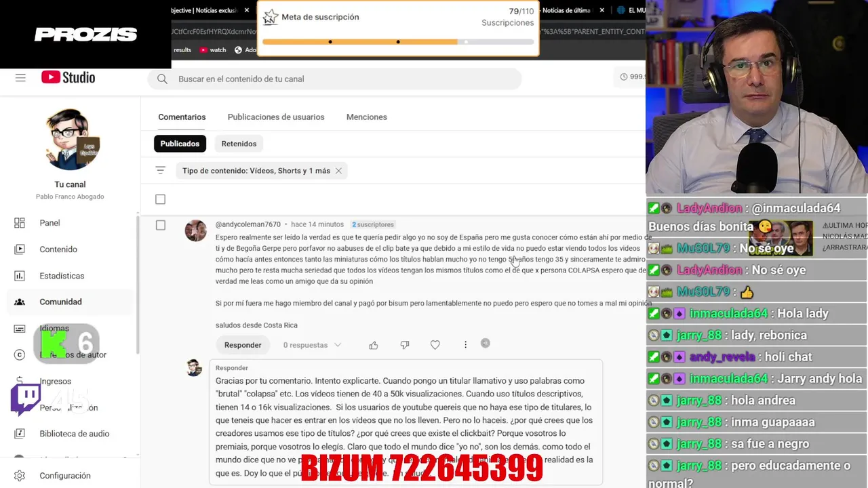Open the comment three-dot options menu
The height and width of the screenshot is (488, 868).
[465, 345]
